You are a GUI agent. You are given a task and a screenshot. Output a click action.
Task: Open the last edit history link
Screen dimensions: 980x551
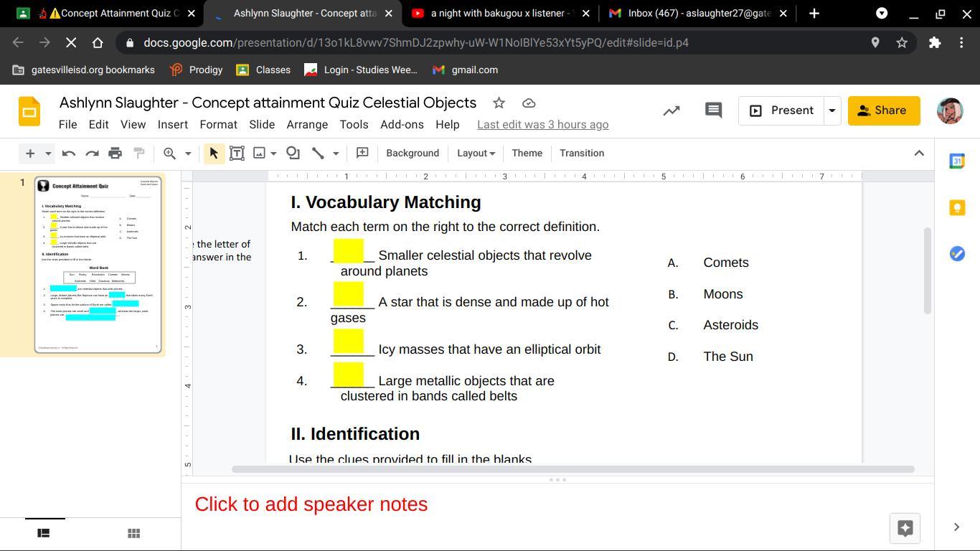click(x=542, y=125)
